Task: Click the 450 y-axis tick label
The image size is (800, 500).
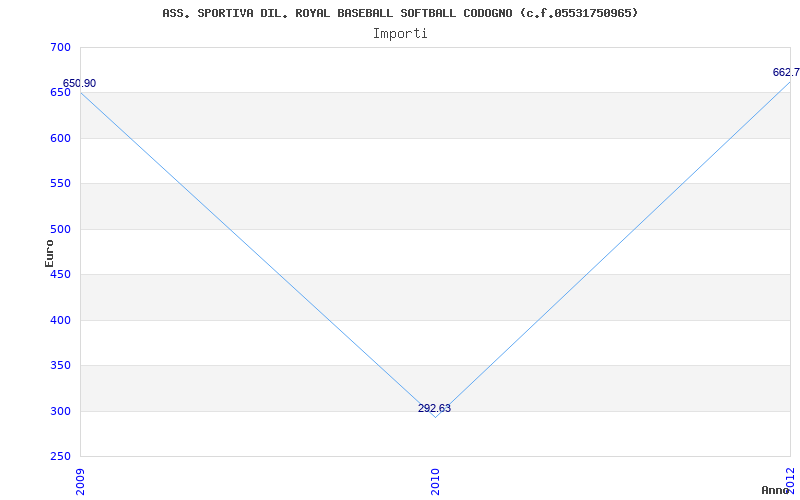Action: pyautogui.click(x=60, y=274)
